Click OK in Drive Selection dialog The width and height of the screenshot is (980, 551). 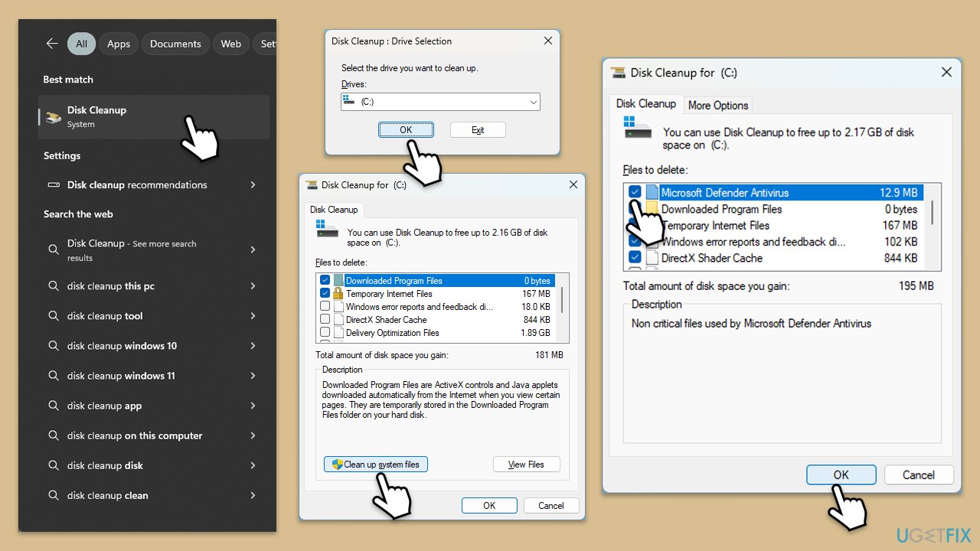click(x=406, y=130)
